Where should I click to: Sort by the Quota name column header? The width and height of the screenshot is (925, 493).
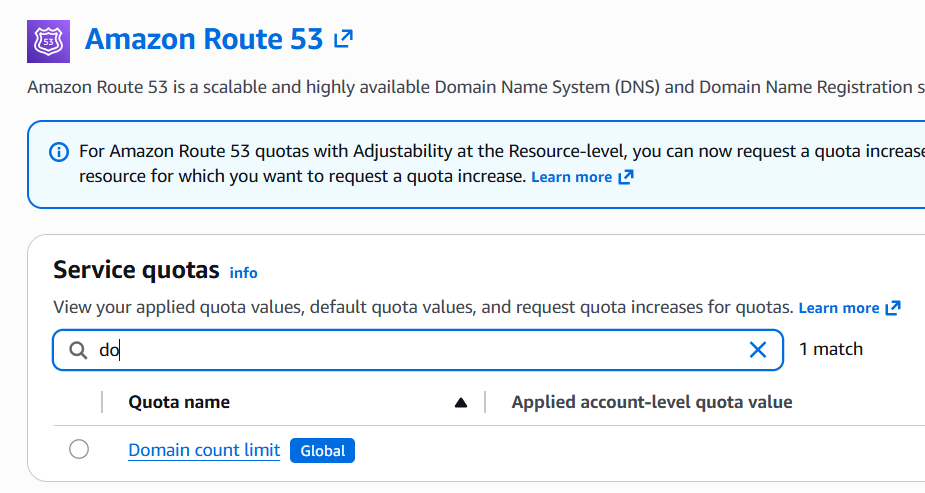tap(179, 402)
